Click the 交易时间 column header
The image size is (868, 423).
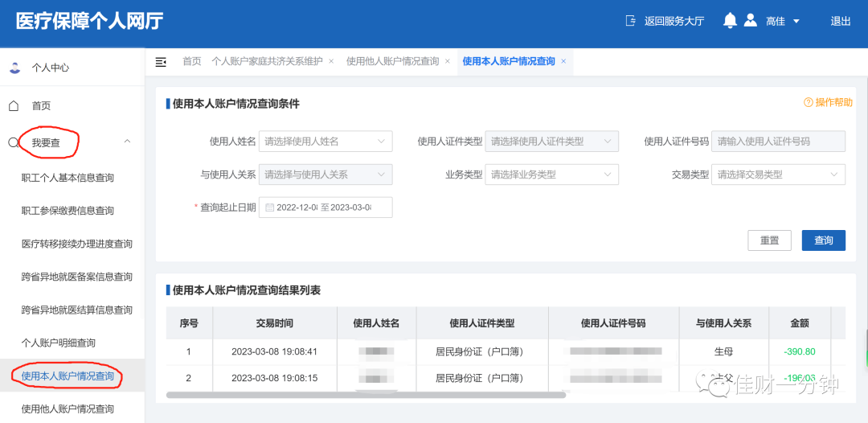[275, 323]
